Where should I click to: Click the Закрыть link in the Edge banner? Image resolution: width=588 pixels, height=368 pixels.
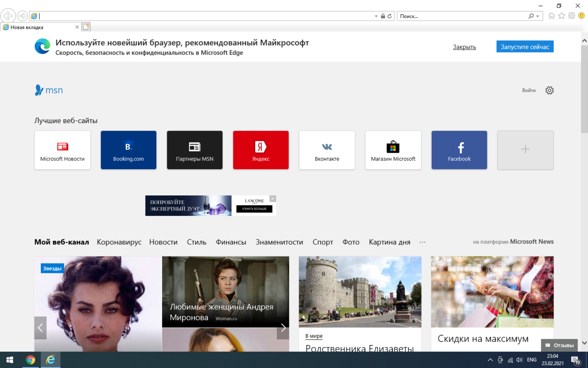click(x=465, y=47)
